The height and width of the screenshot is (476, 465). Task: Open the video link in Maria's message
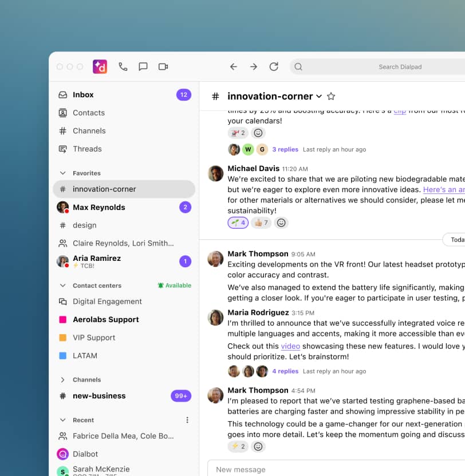coord(290,346)
